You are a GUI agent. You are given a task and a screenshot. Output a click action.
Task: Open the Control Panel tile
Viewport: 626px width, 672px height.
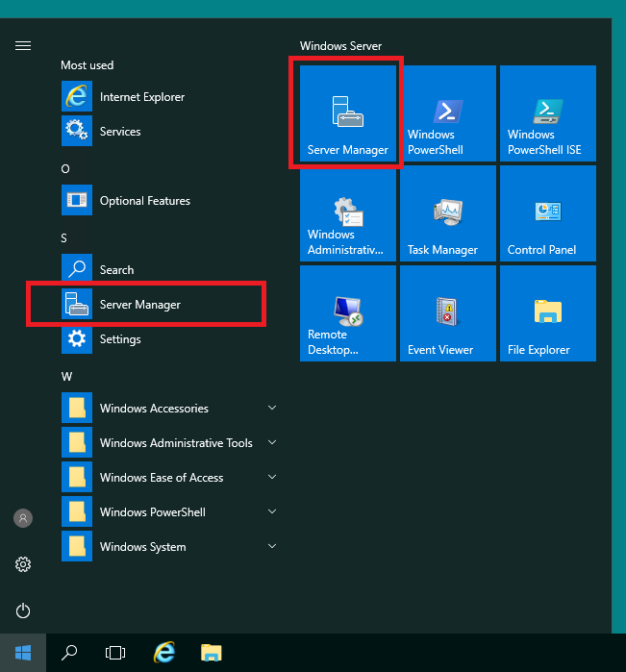point(548,213)
